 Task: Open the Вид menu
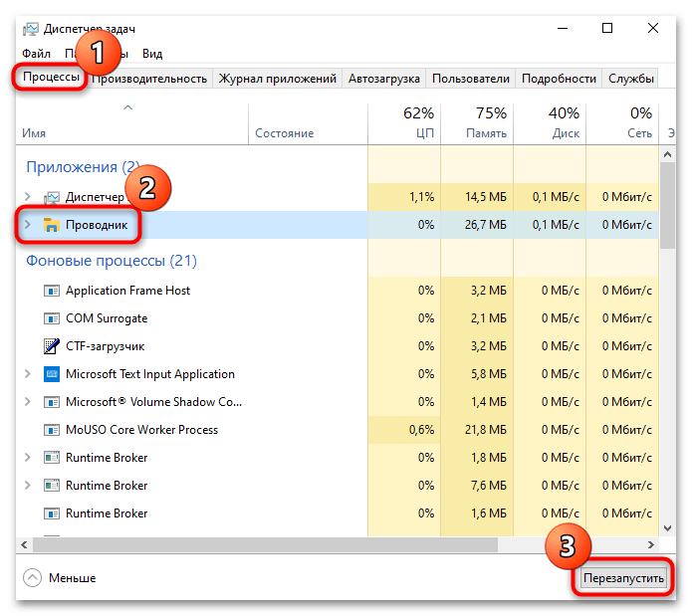pos(152,54)
